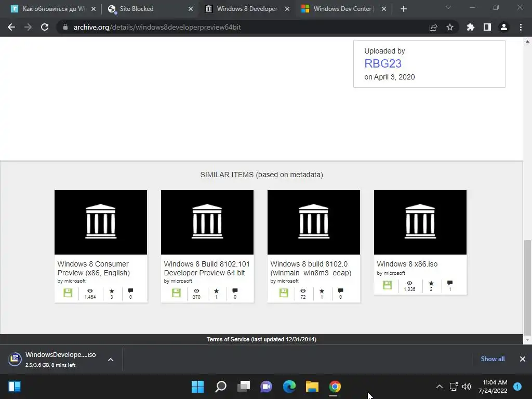Open Terms of Service link

(262, 339)
